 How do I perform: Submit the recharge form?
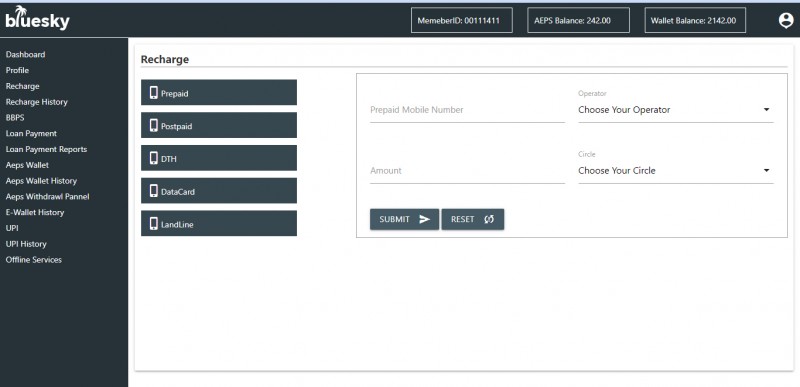(404, 219)
